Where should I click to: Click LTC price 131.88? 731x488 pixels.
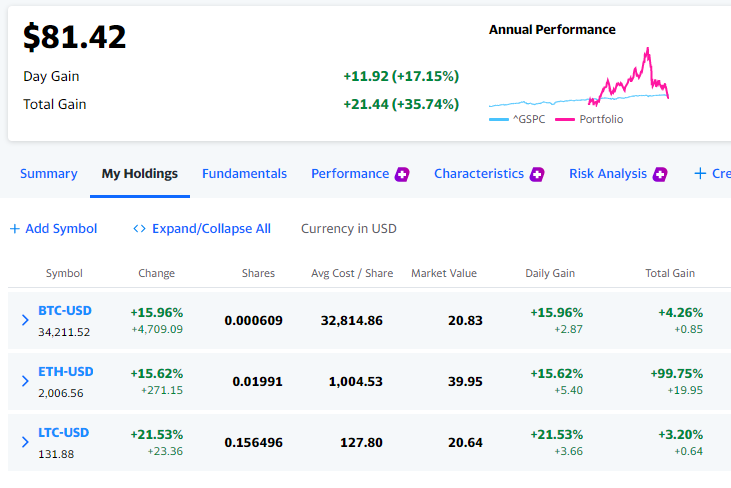[x=56, y=454]
